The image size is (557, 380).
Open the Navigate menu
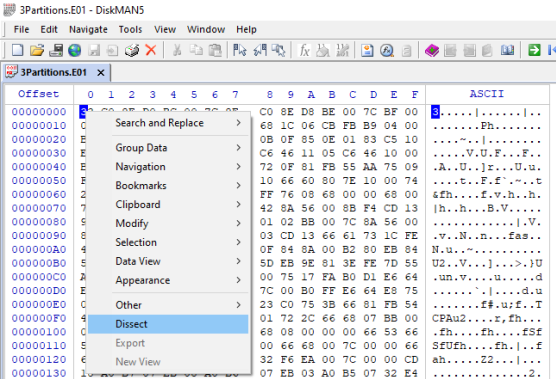[88, 29]
